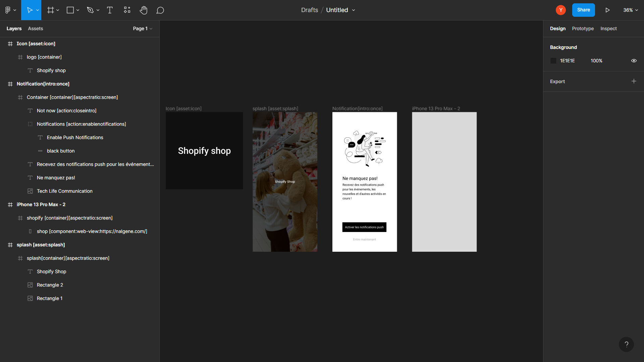Screen dimensions: 644x362
Task: Open zoom level 36% dropdown
Action: pos(631,10)
